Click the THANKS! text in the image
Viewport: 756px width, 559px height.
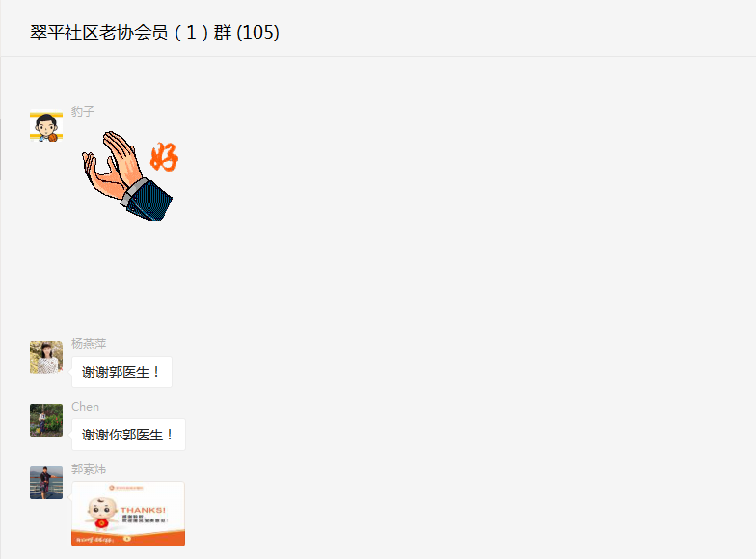point(143,510)
